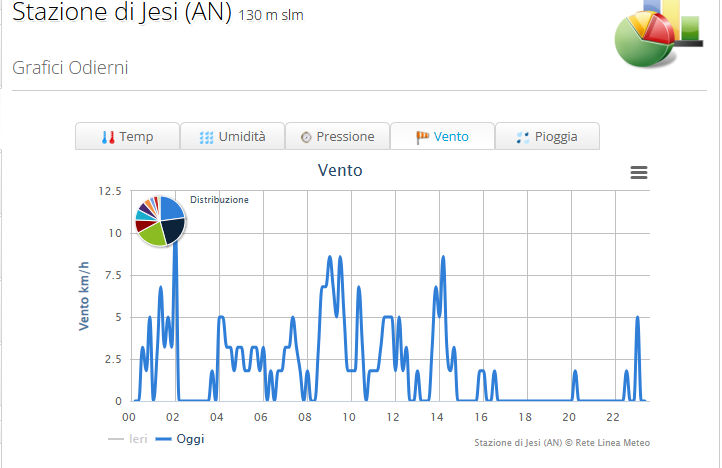Click the water droplets icon beside Umidità
The width and height of the screenshot is (722, 468).
pos(206,137)
